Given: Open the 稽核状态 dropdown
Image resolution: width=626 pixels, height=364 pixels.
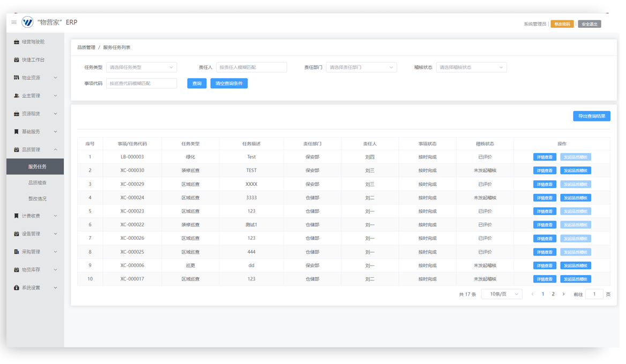Looking at the screenshot, I should [471, 67].
